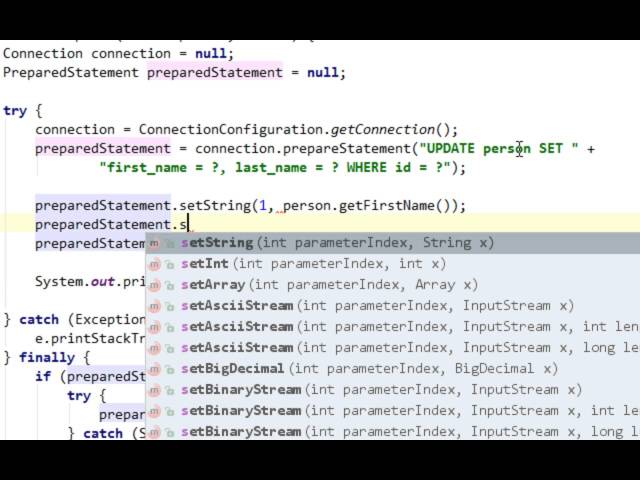Select setString suggestion in autocomplete list
The width and height of the screenshot is (640, 480).
[393, 243]
